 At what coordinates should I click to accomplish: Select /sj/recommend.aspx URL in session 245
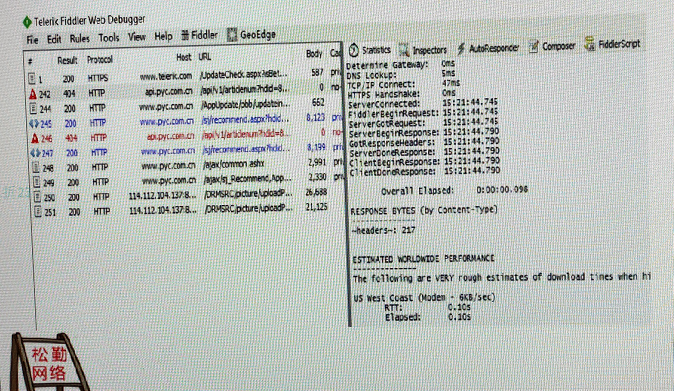(x=245, y=119)
